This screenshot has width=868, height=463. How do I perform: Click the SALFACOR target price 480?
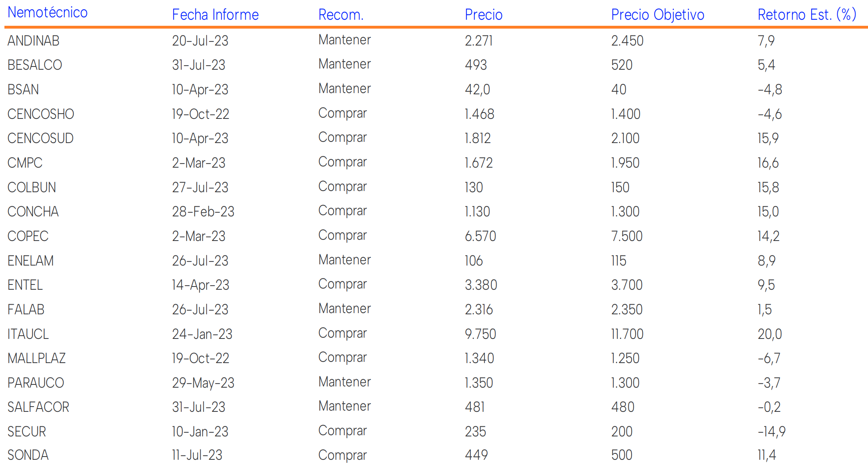pyautogui.click(x=622, y=407)
